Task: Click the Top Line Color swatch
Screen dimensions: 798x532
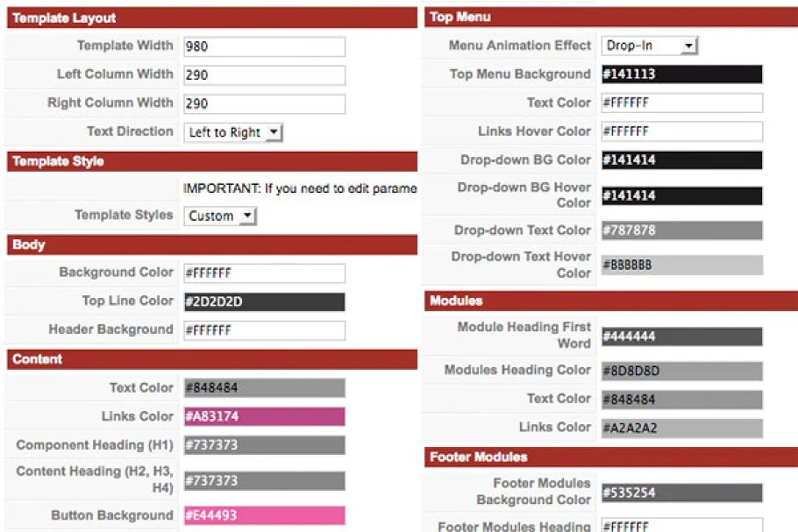Action: pyautogui.click(x=264, y=302)
